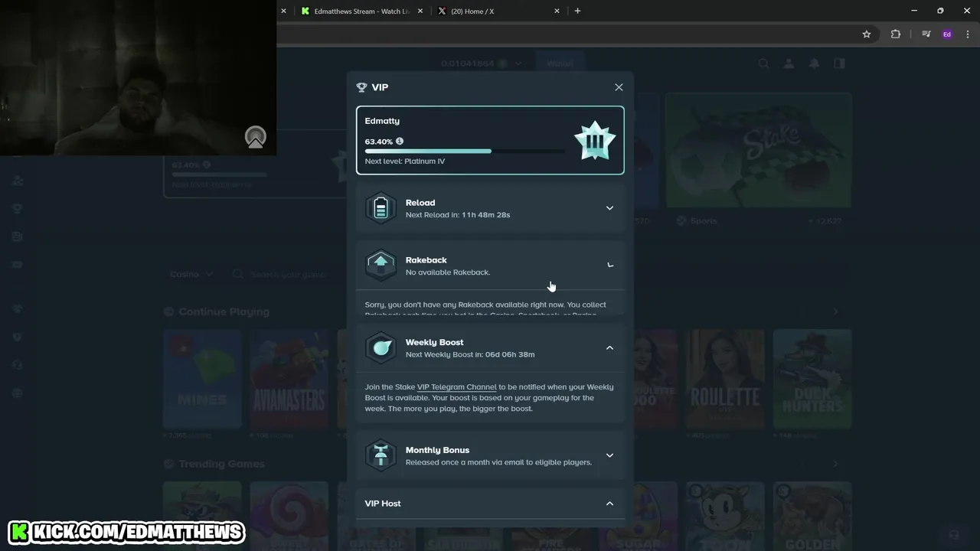980x551 pixels.
Task: Open browser media controls icon
Action: click(x=926, y=34)
